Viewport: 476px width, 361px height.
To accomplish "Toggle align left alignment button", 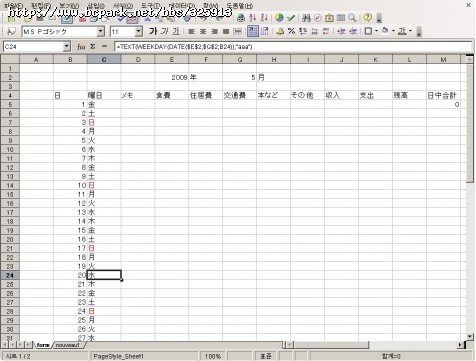I will pos(191,31).
